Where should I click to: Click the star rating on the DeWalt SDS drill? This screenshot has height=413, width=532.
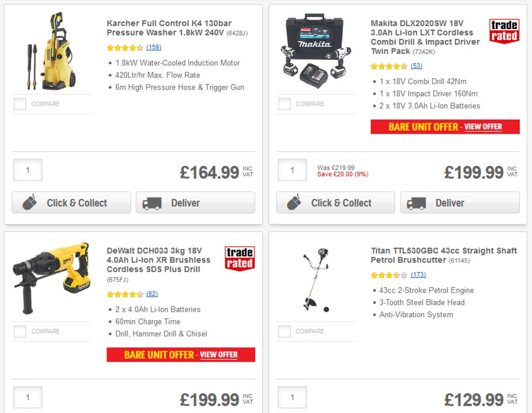pos(125,294)
